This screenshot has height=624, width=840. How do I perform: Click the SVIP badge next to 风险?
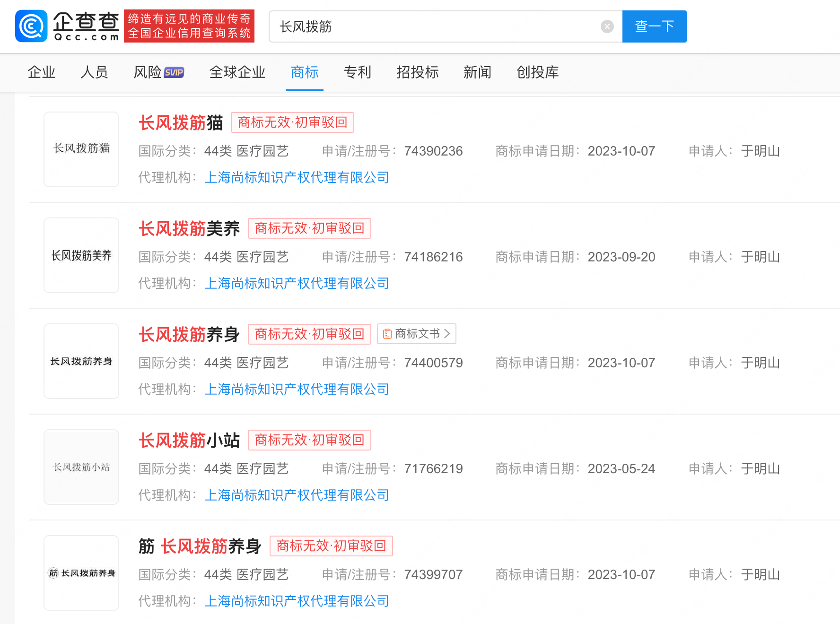[x=174, y=72]
